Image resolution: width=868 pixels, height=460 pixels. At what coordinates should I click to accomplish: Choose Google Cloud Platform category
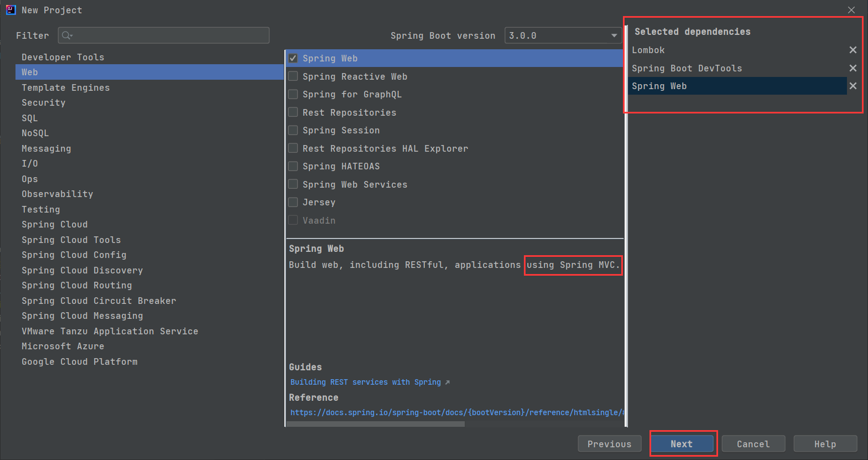(x=149, y=361)
